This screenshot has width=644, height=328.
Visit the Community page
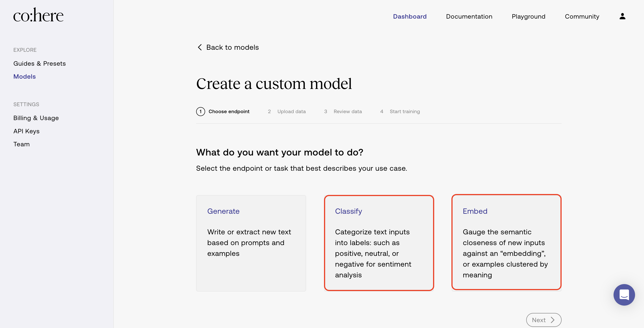tap(582, 17)
